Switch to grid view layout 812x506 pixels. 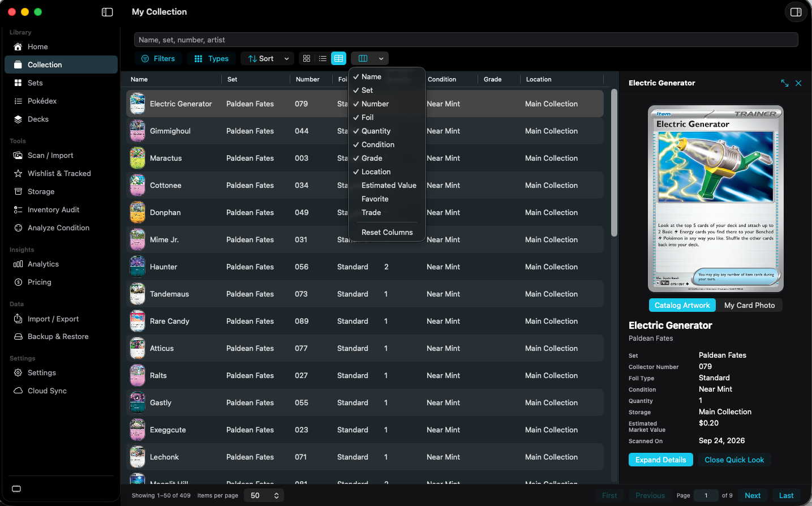pos(307,58)
